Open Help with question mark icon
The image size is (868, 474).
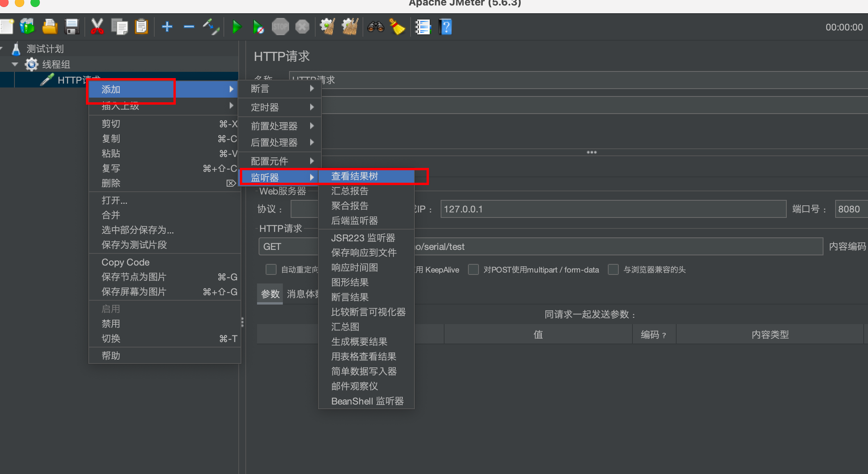point(445,27)
